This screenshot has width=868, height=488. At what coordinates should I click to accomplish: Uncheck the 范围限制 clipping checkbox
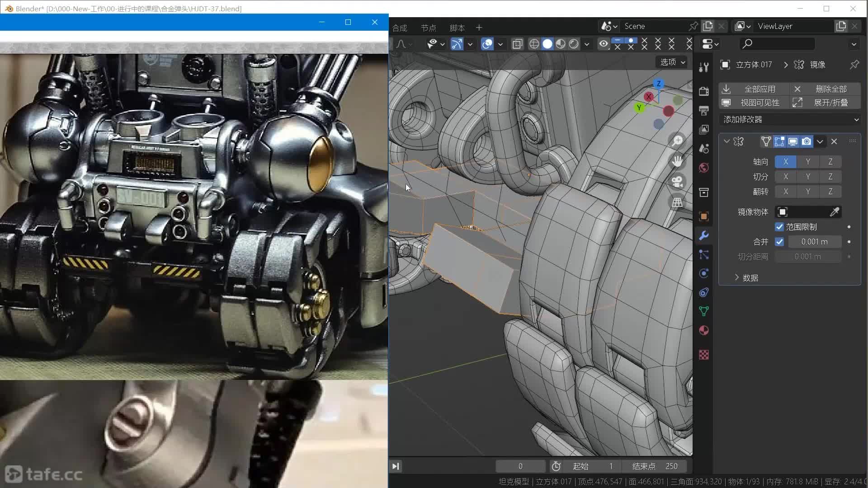tap(779, 227)
